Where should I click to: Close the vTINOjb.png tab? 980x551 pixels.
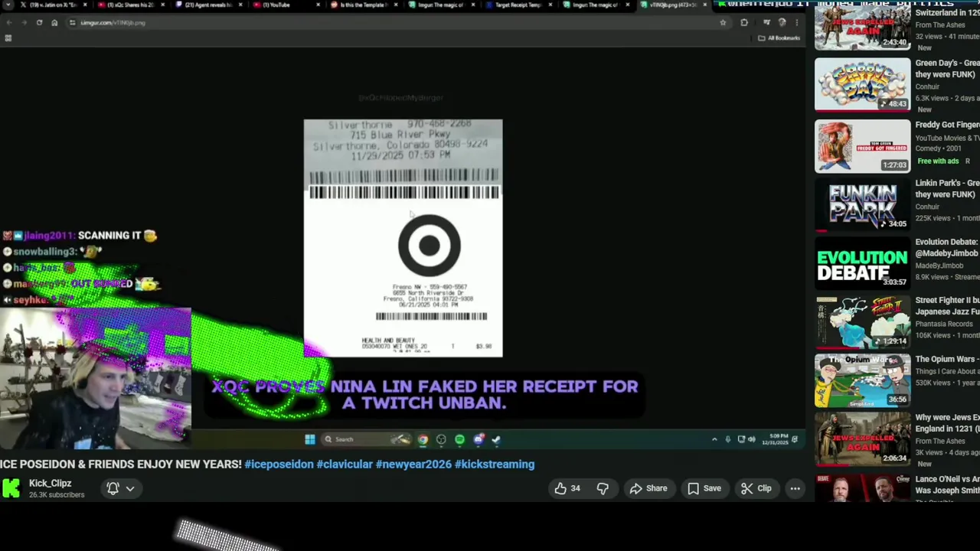click(x=705, y=5)
